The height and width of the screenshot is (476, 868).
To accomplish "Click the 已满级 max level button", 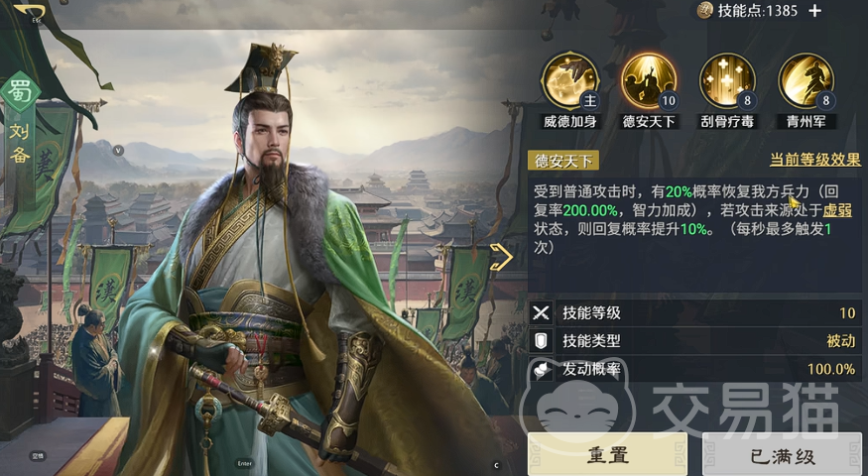I will [783, 455].
